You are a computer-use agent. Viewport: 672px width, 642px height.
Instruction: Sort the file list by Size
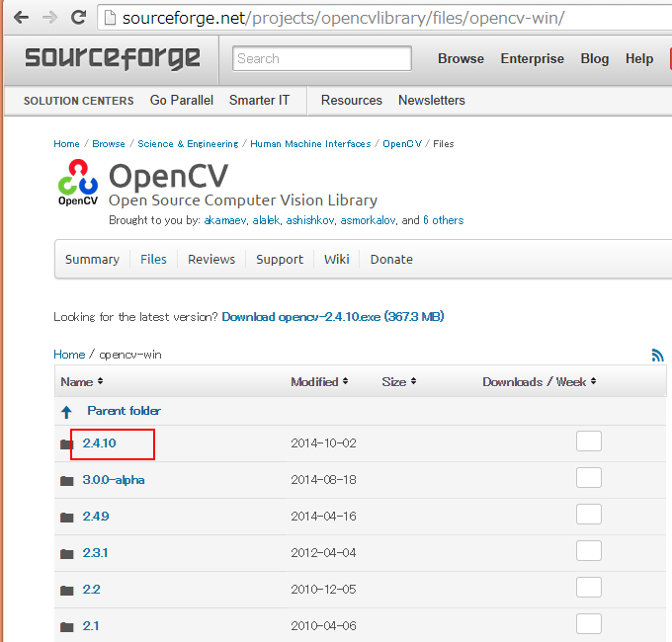(399, 381)
